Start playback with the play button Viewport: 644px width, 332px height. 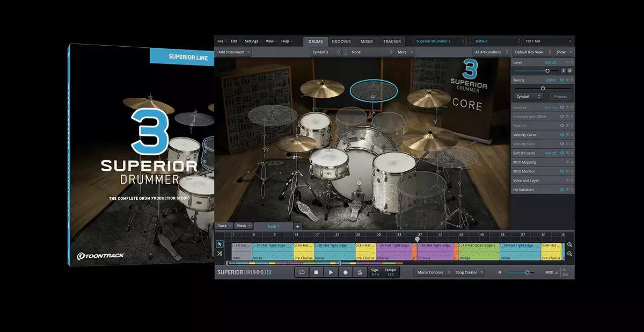(331, 272)
